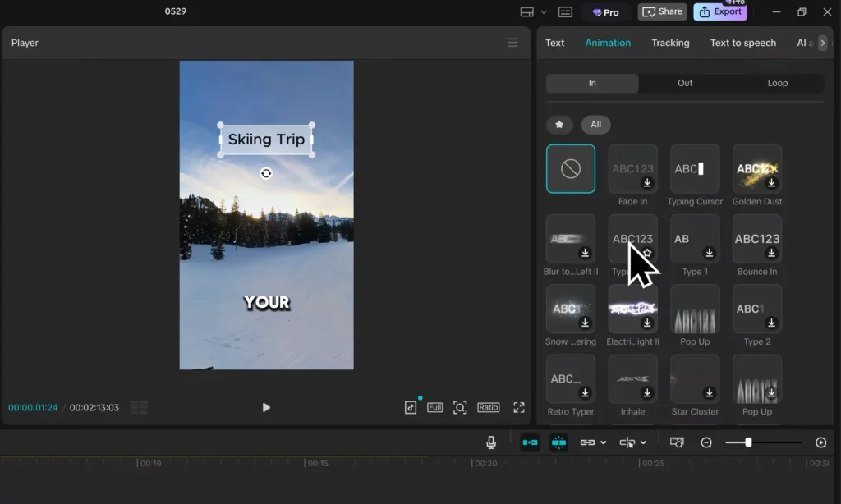The width and height of the screenshot is (841, 504).
Task: Open the Tracking tab
Action: (x=670, y=43)
